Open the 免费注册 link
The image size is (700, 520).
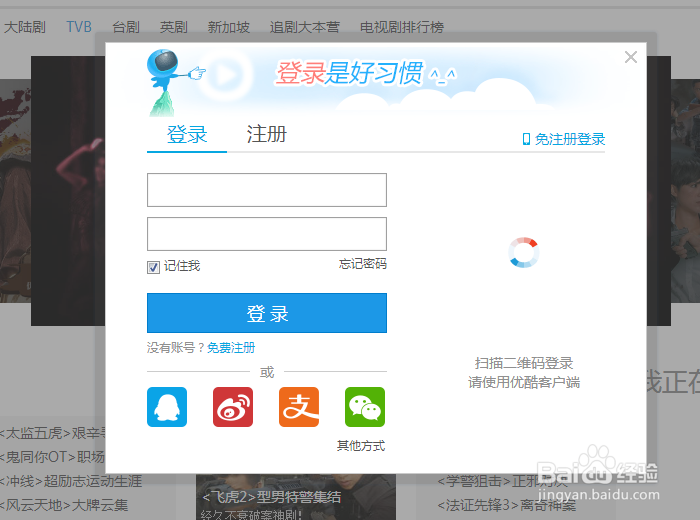pyautogui.click(x=231, y=348)
